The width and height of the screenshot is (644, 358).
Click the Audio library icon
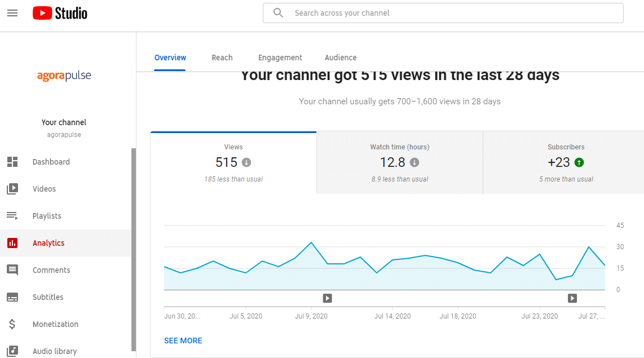pos(12,351)
